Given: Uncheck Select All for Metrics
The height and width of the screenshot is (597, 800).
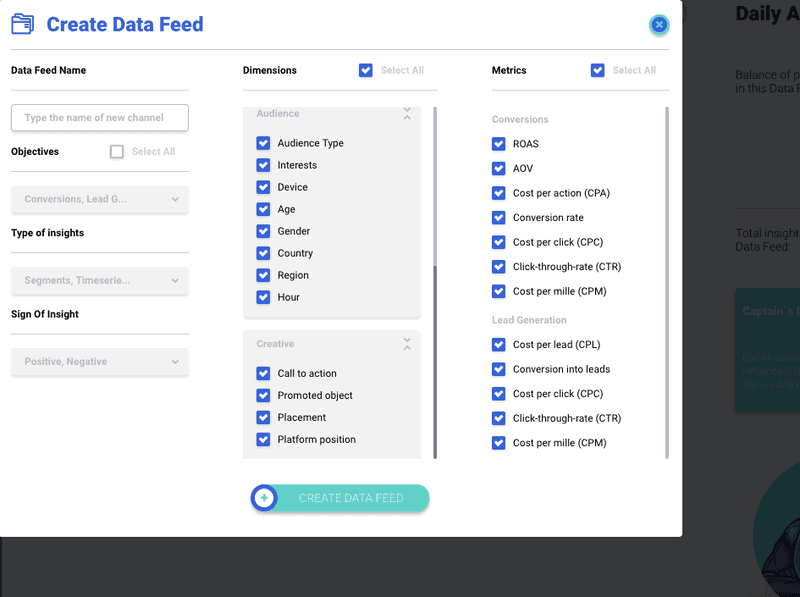Looking at the screenshot, I should (598, 70).
